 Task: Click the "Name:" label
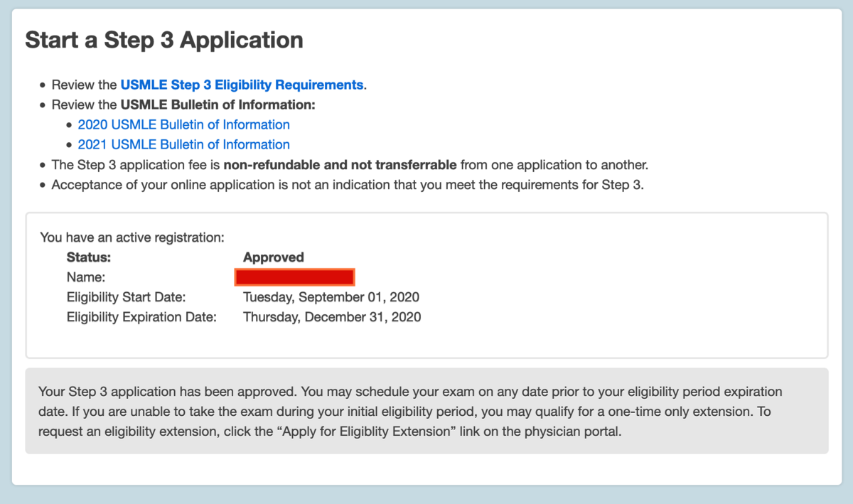click(85, 277)
